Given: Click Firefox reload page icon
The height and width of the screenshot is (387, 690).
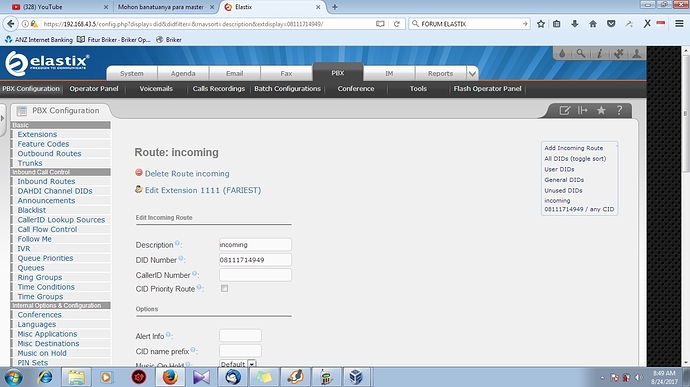Looking at the screenshot, I should tap(396, 24).
